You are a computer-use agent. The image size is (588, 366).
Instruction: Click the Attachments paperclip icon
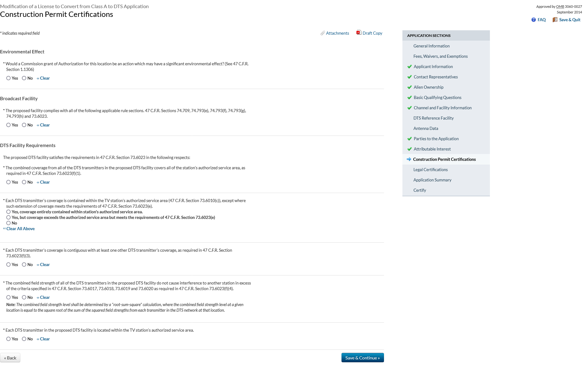pos(322,33)
